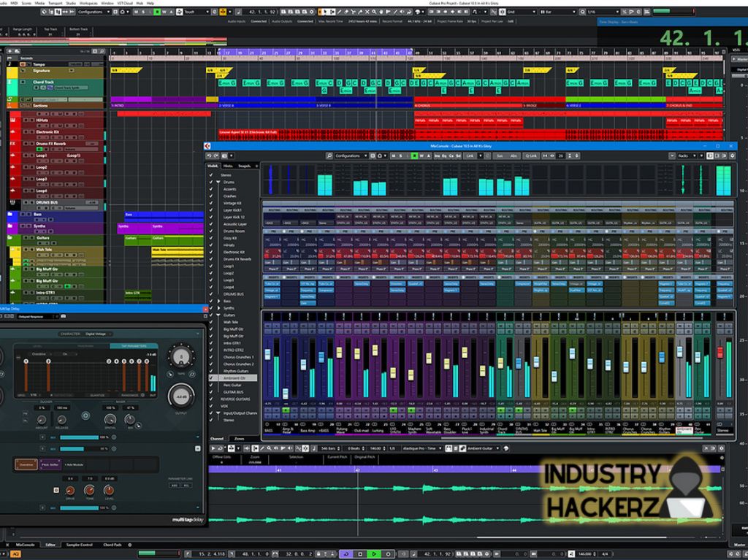Click Add Track plus icon above track list
Image resolution: width=748 pixels, height=560 pixels.
[10, 51]
